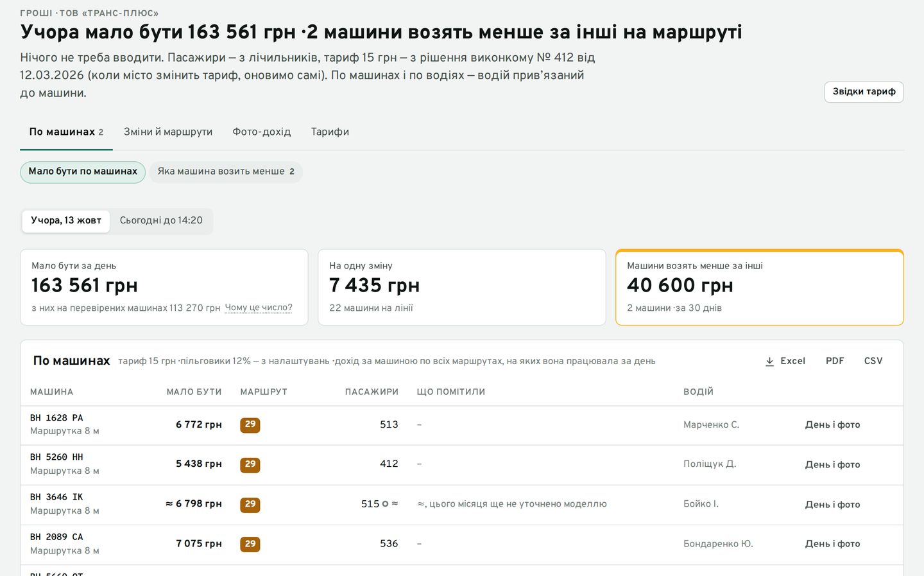Click the МАШИНА column header
This screenshot has width=924, height=576.
click(x=51, y=392)
